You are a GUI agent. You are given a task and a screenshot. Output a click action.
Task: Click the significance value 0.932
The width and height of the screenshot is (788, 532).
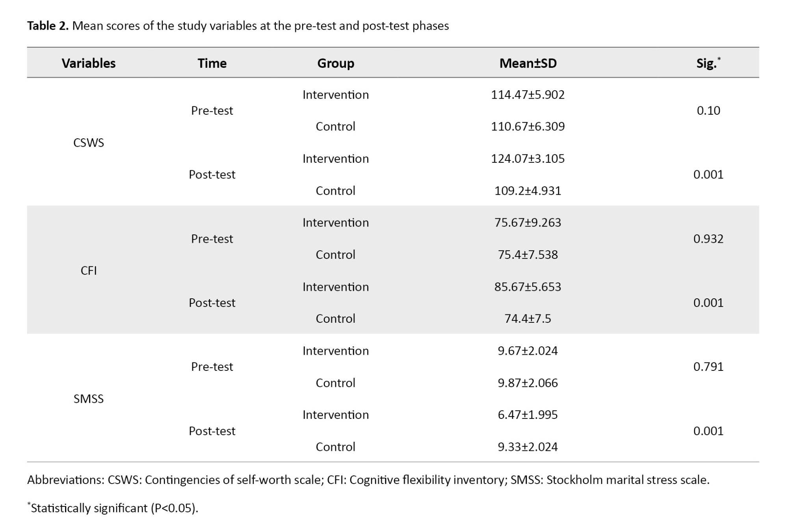(x=708, y=239)
